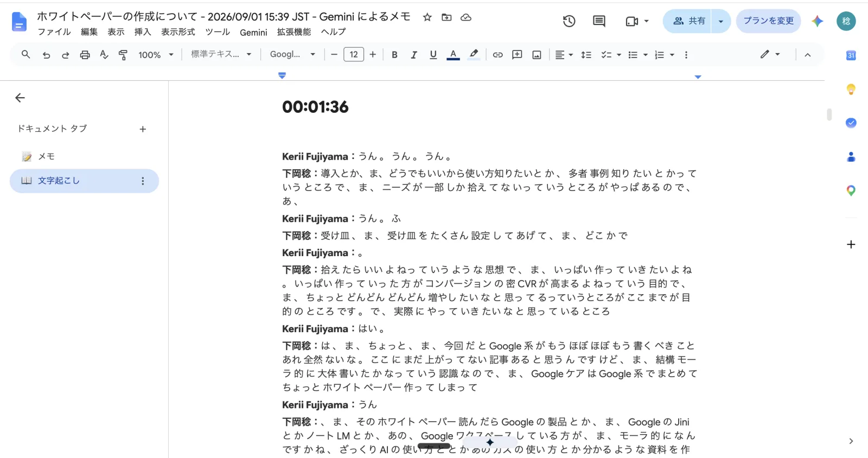This screenshot has height=458, width=868.
Task: Open the ファイル menu
Action: (54, 32)
